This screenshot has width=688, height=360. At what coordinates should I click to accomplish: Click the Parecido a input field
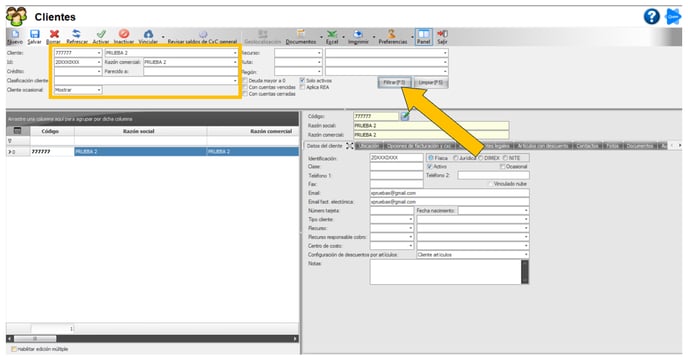point(190,71)
